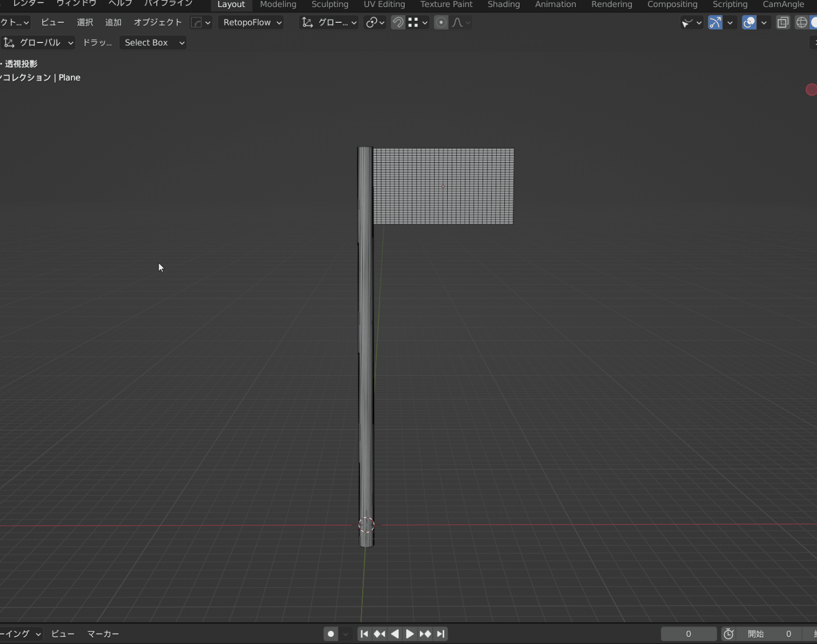Play the animation forward
Viewport: 817px width, 644px height.
(410, 634)
